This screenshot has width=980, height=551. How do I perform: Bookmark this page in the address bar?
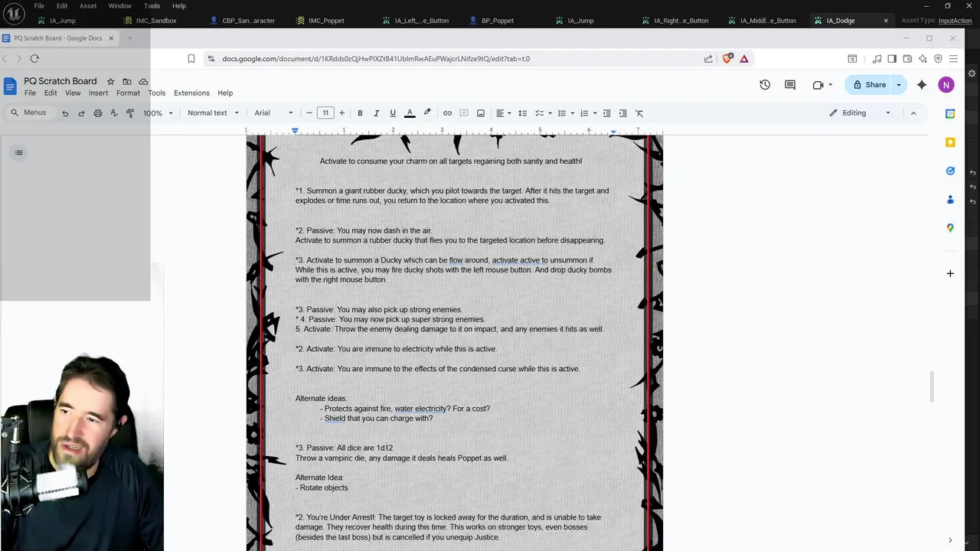[191, 58]
